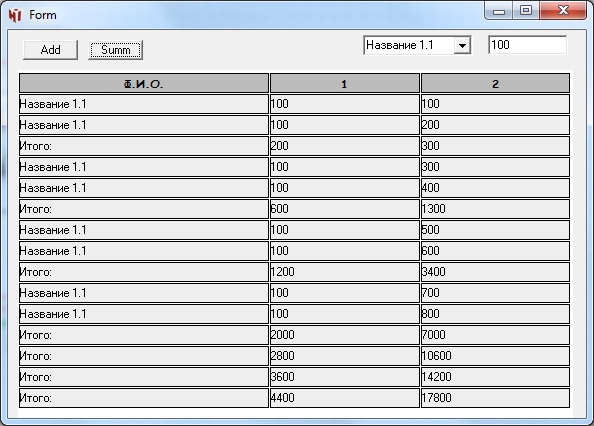Maximize the Form window
This screenshot has height=426, width=594.
point(526,11)
